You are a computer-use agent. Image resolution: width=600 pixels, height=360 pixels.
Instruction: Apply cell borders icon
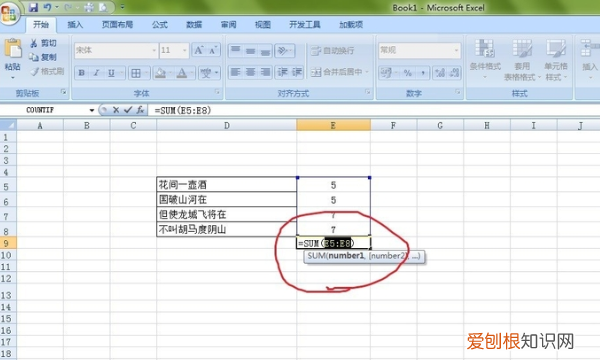click(136, 73)
